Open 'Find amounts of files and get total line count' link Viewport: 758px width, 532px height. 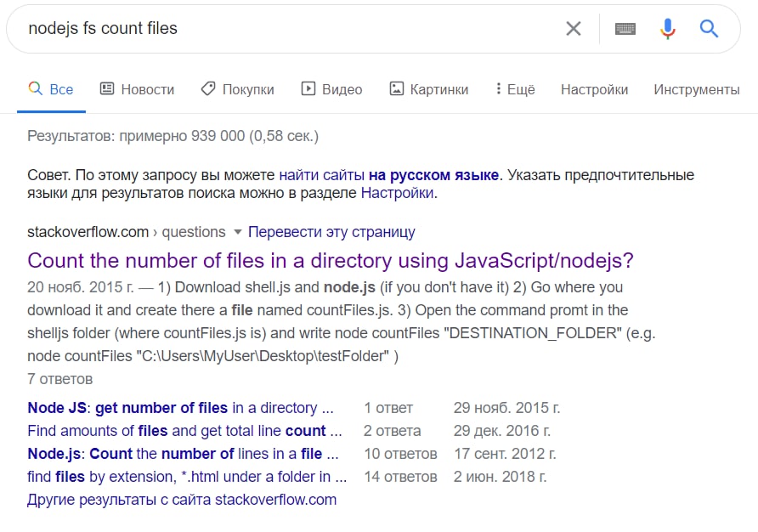(184, 430)
